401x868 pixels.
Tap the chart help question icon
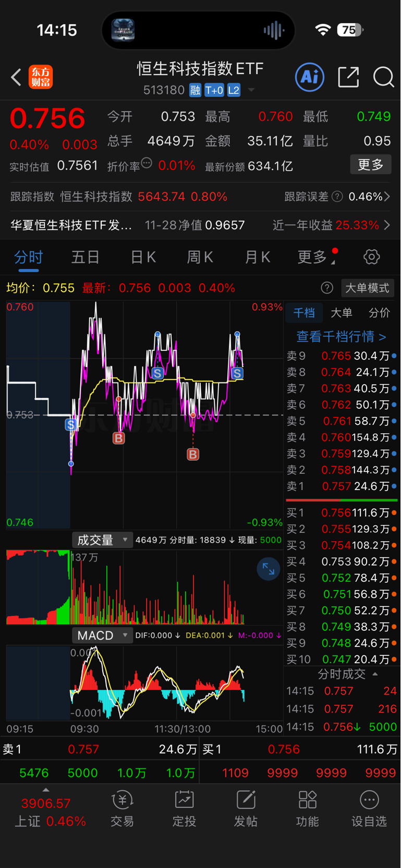click(x=327, y=288)
